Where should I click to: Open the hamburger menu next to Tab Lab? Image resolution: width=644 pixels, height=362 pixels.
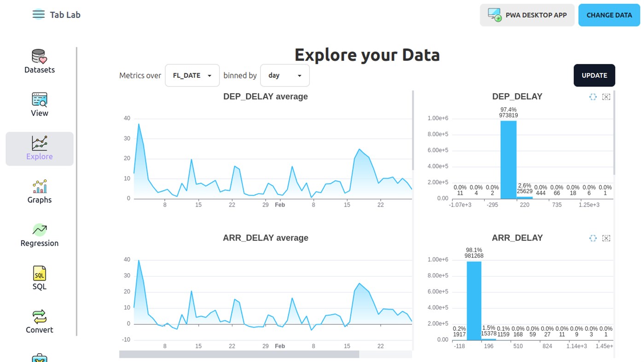[x=39, y=14]
